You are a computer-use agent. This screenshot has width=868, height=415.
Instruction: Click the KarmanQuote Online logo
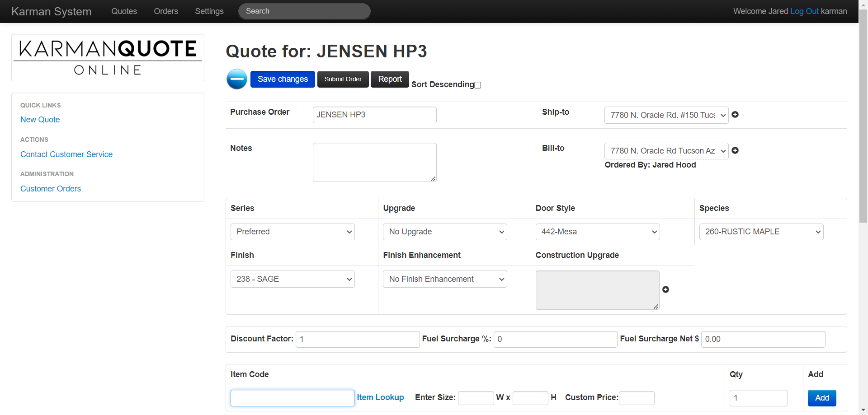(x=108, y=58)
